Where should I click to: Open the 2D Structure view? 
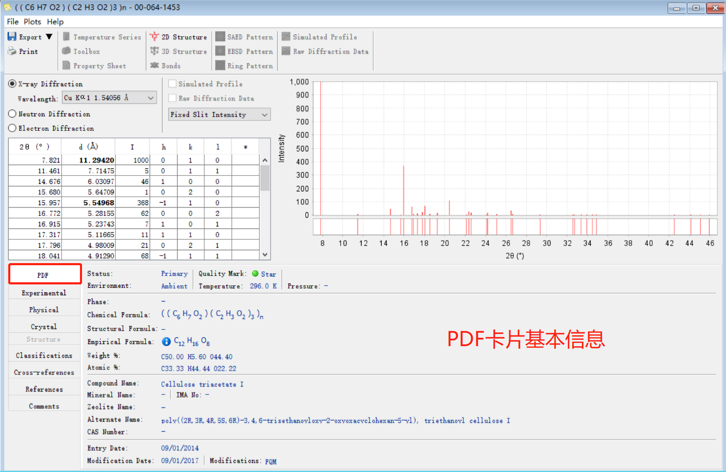[154, 37]
